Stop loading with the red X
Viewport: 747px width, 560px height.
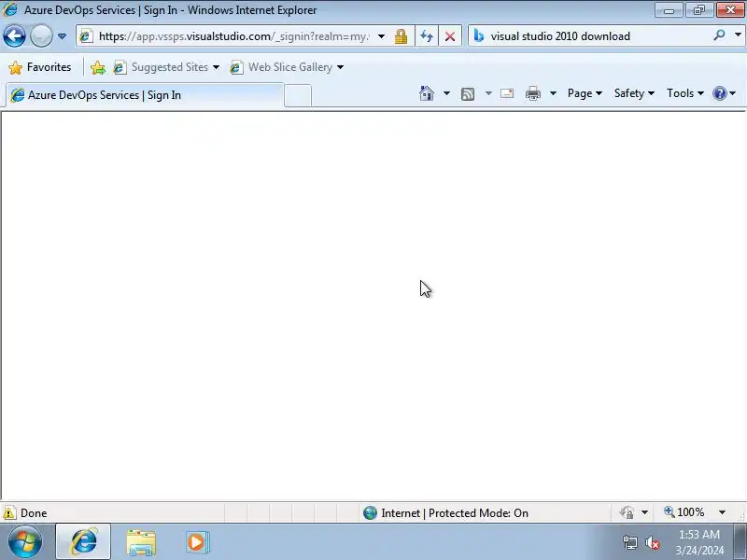(x=450, y=36)
